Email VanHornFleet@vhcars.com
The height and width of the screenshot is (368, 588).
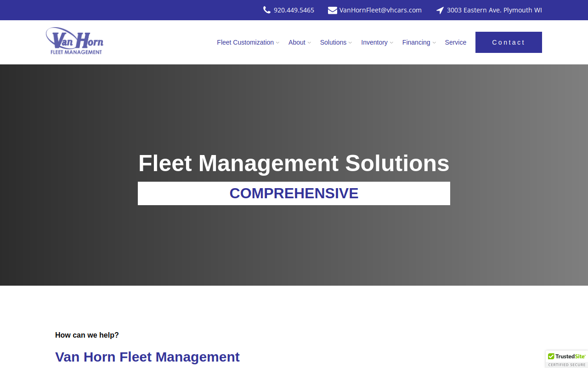tap(380, 10)
